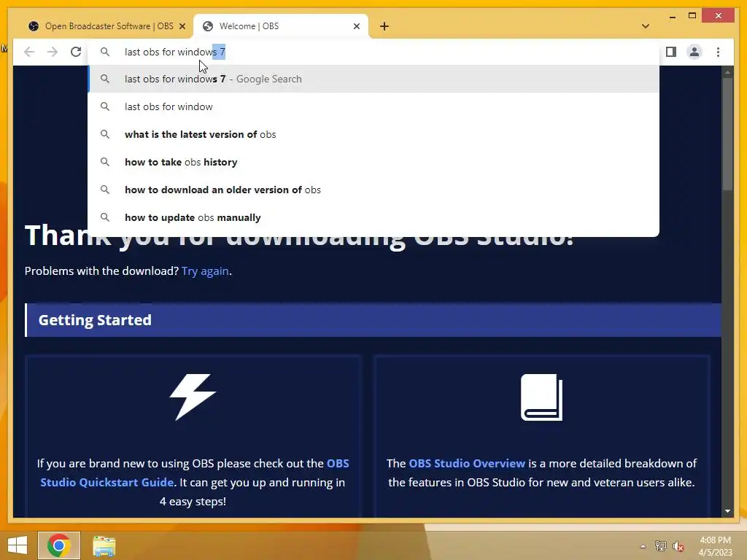Screen dimensions: 747x560
Task: Click the scrollbar up arrow
Action: (727, 72)
